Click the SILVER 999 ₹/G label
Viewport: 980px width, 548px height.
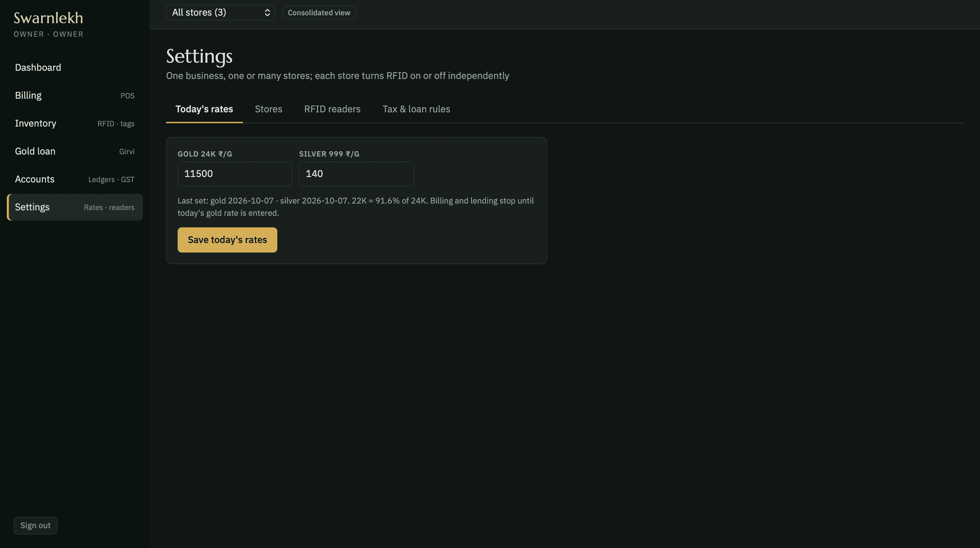tap(329, 154)
